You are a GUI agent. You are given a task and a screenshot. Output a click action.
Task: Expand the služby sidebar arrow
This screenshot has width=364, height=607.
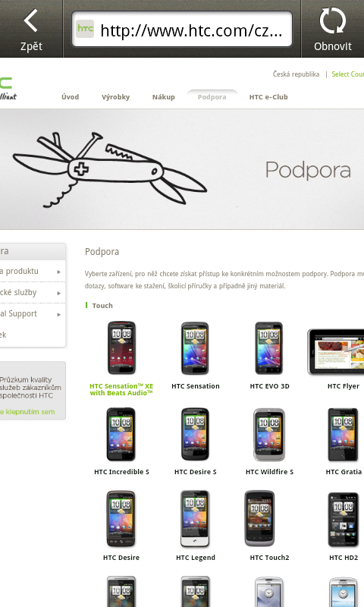[x=59, y=293]
